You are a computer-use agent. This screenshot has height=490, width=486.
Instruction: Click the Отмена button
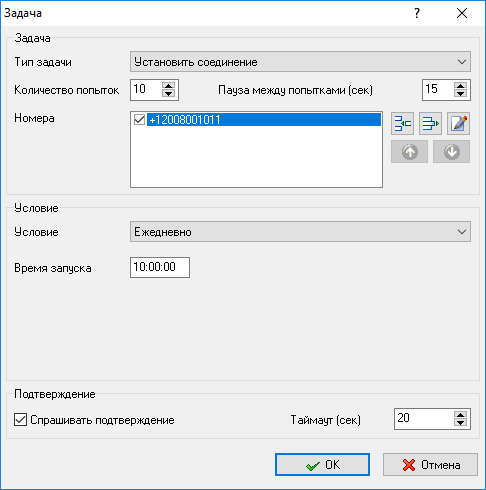(x=430, y=464)
